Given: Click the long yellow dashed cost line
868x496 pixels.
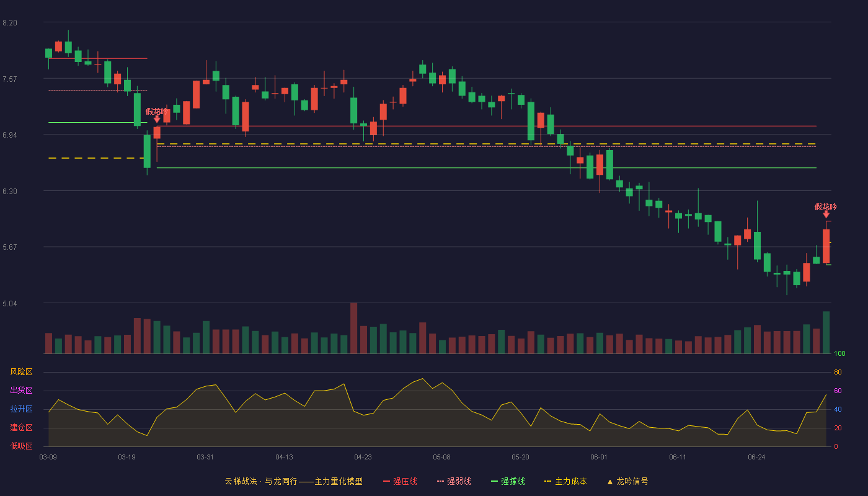Looking at the screenshot, I should 487,144.
